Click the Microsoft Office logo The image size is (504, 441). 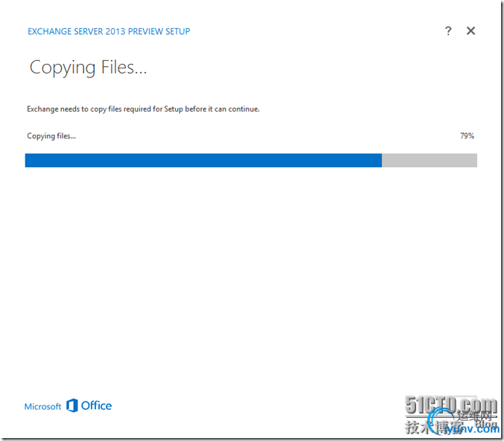click(68, 405)
